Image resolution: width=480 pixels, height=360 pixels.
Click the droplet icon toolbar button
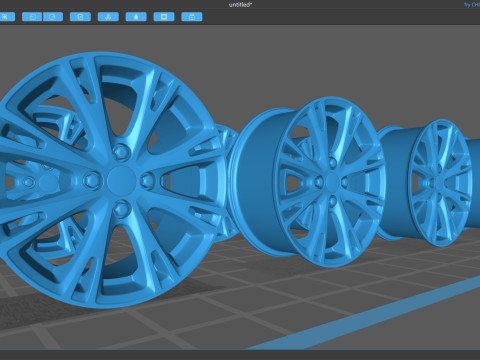(136, 17)
